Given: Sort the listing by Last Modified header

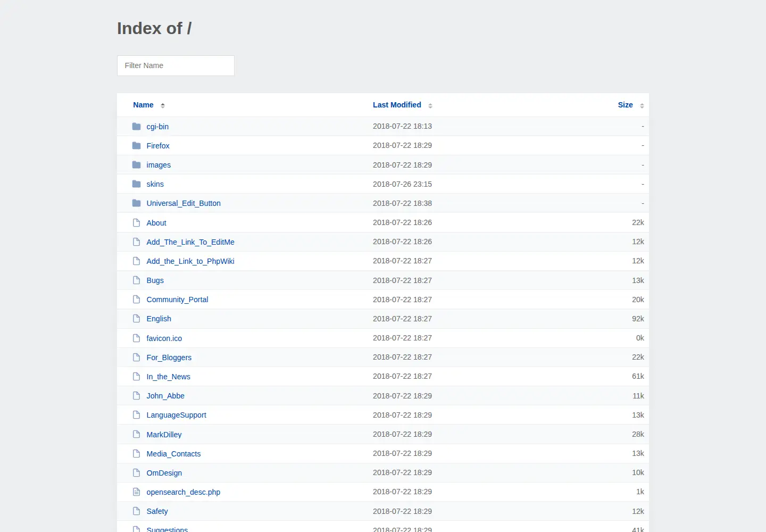Looking at the screenshot, I should (x=397, y=105).
